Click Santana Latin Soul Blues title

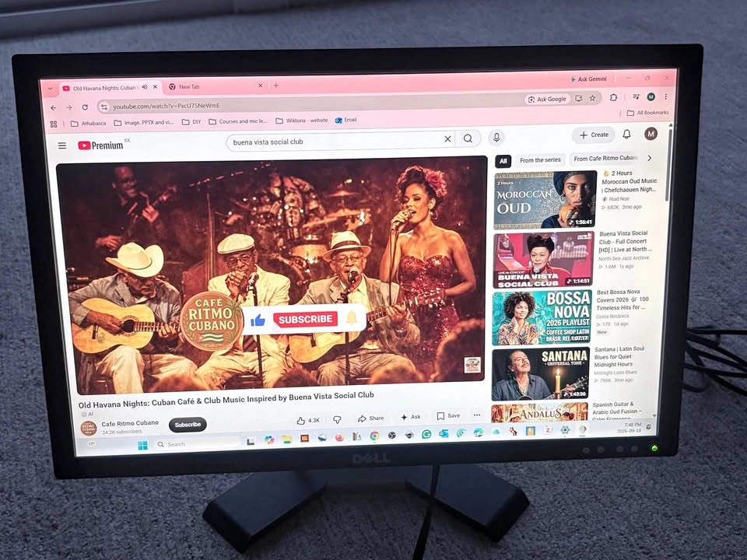coord(619,356)
